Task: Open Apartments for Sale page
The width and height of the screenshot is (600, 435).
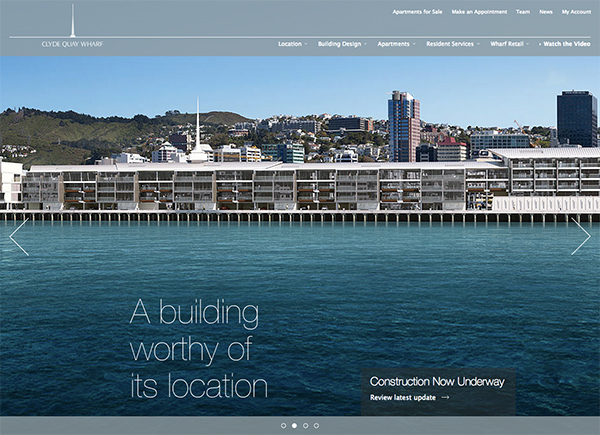Action: click(417, 11)
